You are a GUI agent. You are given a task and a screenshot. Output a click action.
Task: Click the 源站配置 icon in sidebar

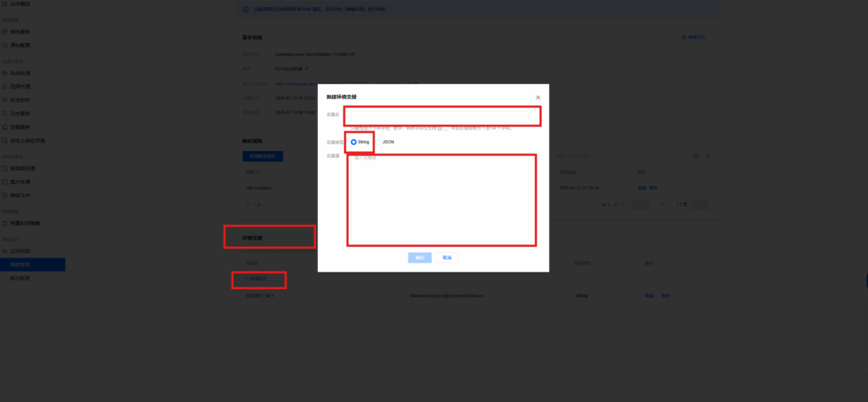point(4,44)
